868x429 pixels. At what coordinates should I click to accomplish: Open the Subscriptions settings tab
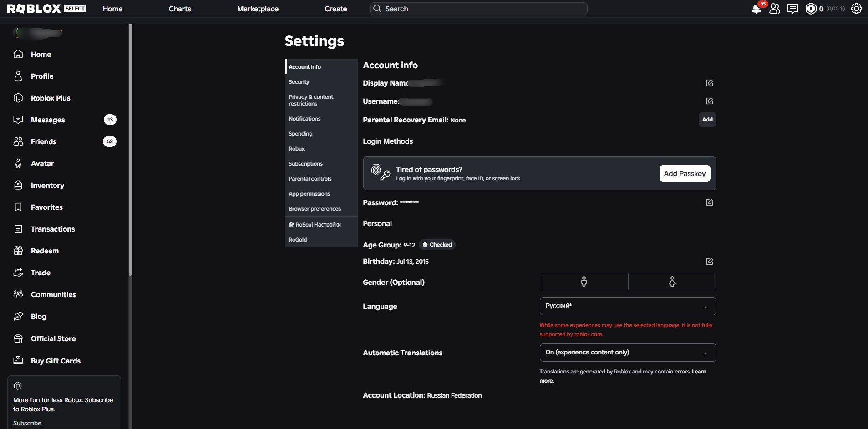321,164
